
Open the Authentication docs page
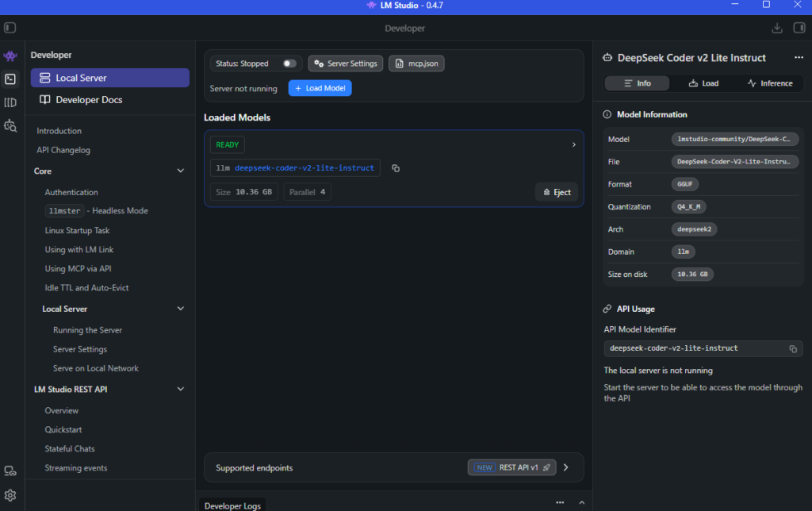pyautogui.click(x=71, y=192)
